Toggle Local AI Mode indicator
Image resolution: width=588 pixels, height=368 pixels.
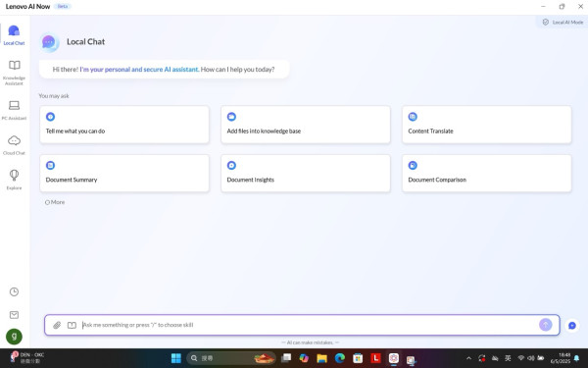[563, 23]
